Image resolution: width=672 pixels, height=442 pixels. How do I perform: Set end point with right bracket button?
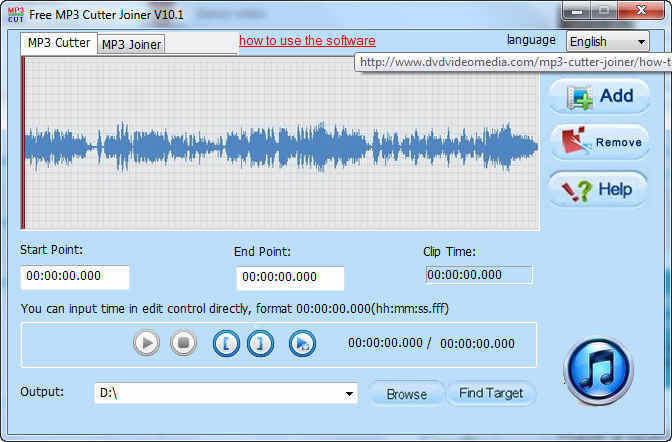[260, 343]
